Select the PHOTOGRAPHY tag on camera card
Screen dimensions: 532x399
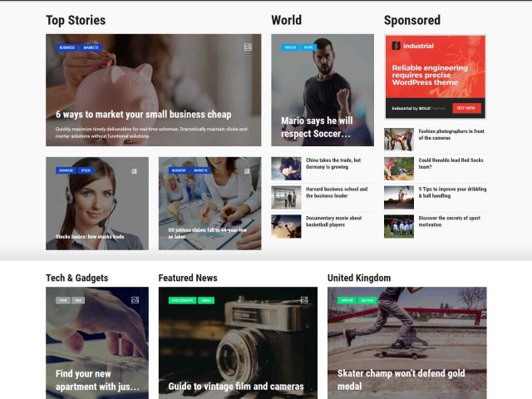coord(183,300)
